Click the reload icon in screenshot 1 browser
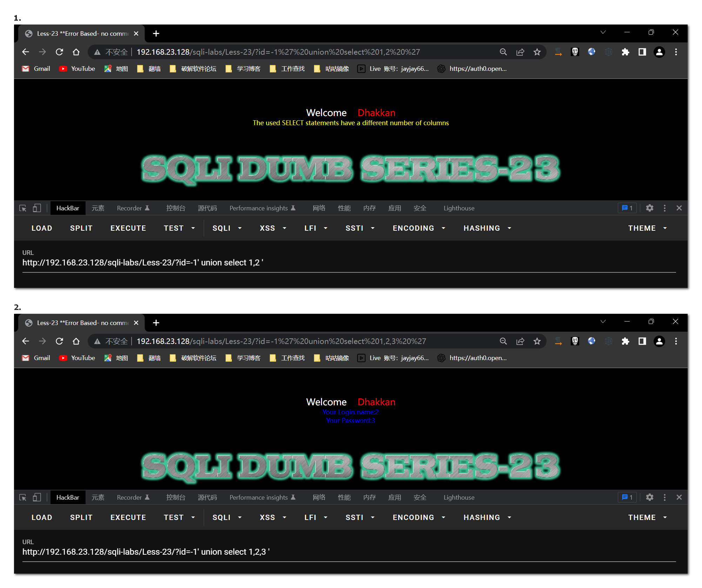Screen dimensions: 702x588 click(59, 52)
